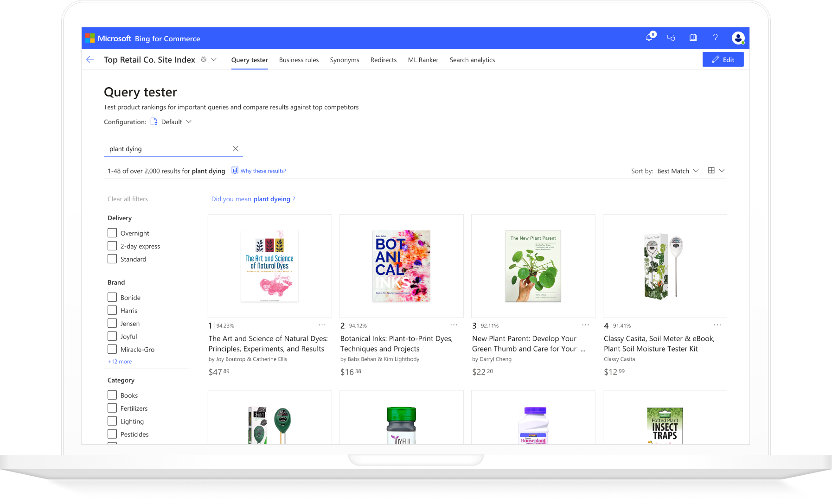Click the configuration document icon
This screenshot has width=832, height=504.
click(154, 121)
